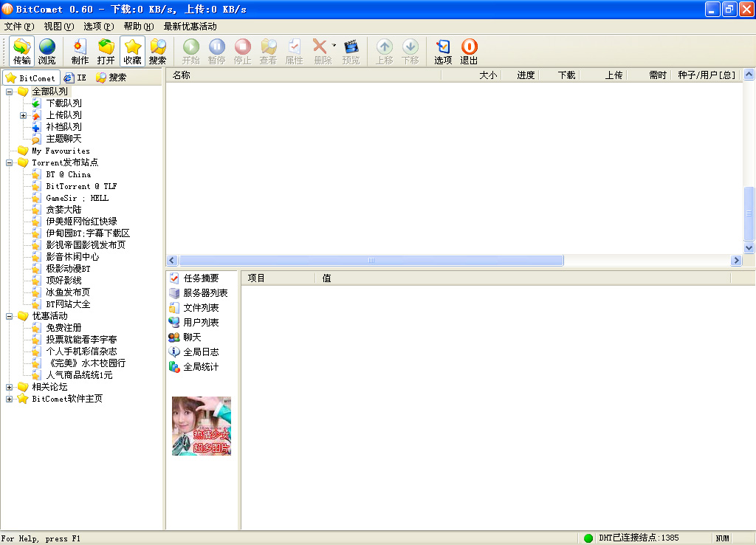Click the 属性 properties icon
Viewport: 756px width, 545px height.
click(294, 51)
